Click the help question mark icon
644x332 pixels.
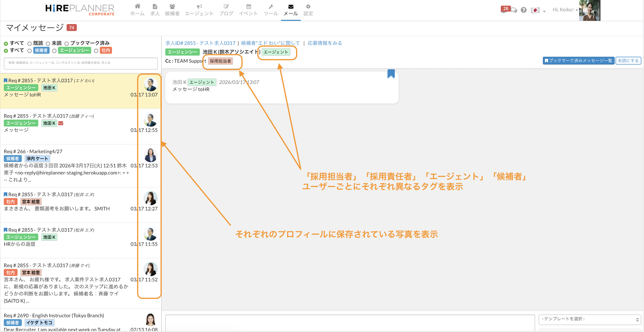tap(524, 10)
